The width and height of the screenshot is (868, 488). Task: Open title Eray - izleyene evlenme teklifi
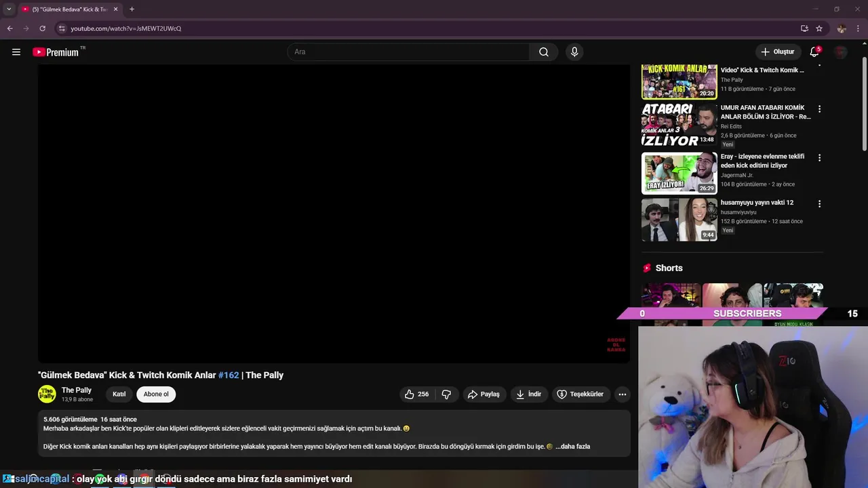tap(763, 161)
